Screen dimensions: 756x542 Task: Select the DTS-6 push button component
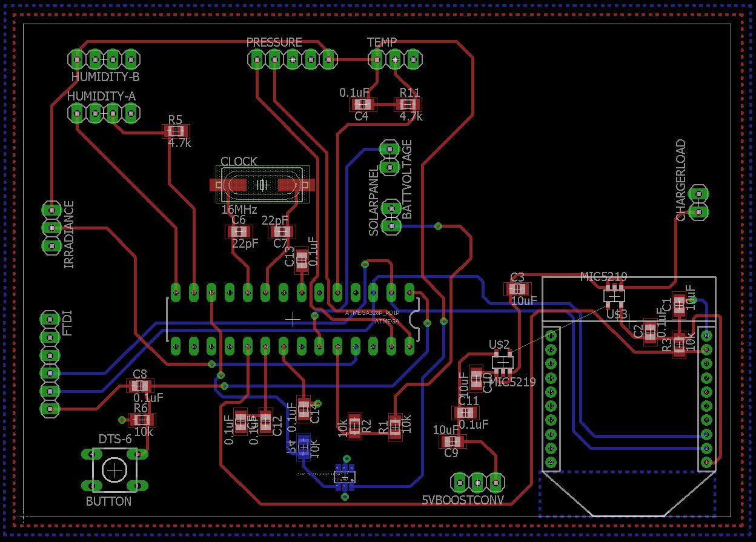tap(114, 469)
